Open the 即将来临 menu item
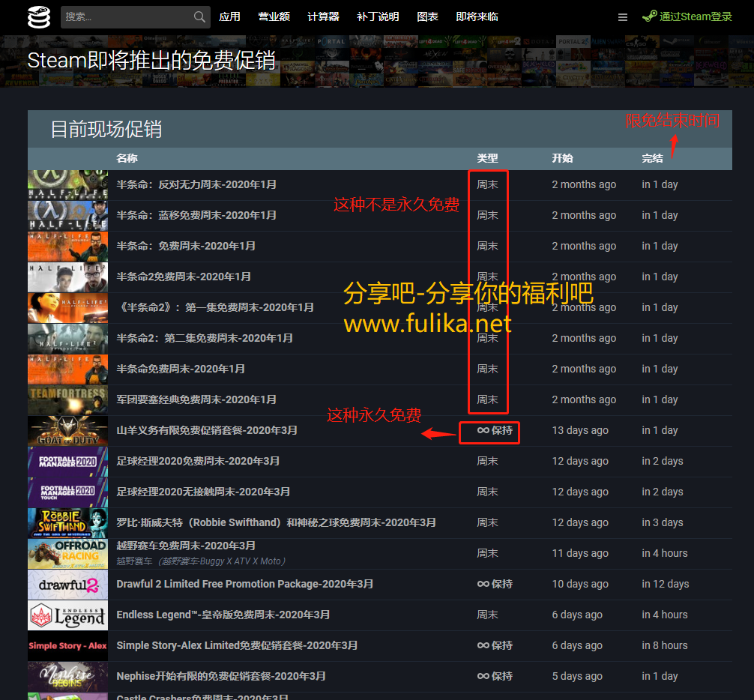The height and width of the screenshot is (700, 754). tap(477, 16)
